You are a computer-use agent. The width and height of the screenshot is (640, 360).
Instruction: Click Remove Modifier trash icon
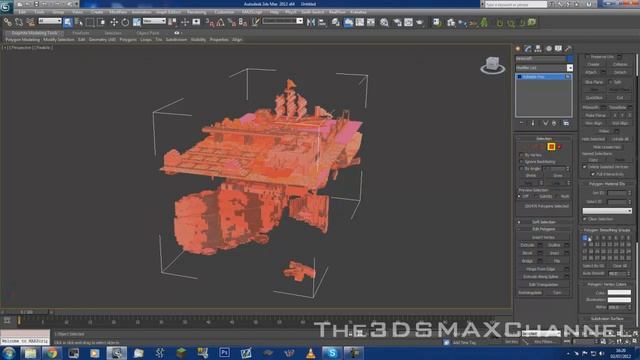click(554, 123)
